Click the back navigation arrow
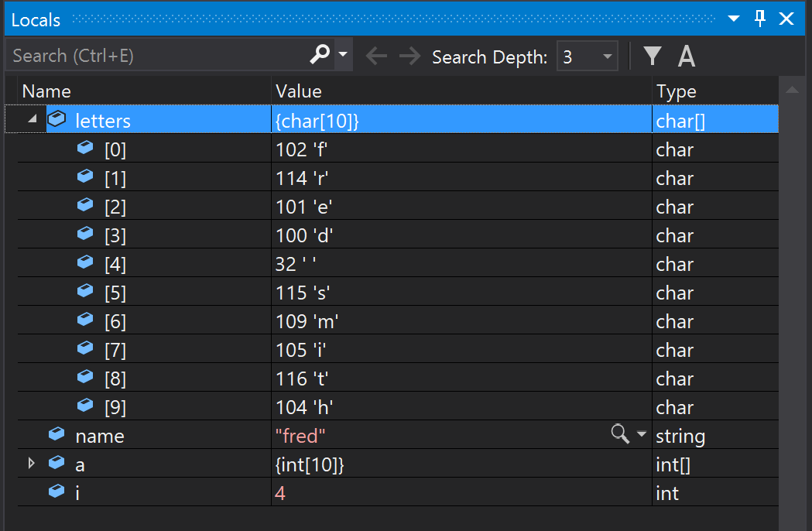Viewport: 812px width, 531px height. [377, 54]
